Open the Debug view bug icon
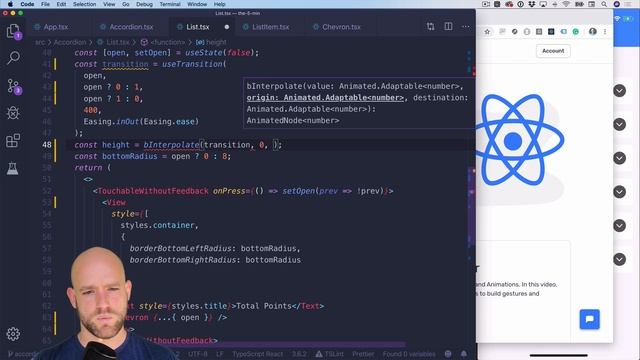 [13, 113]
